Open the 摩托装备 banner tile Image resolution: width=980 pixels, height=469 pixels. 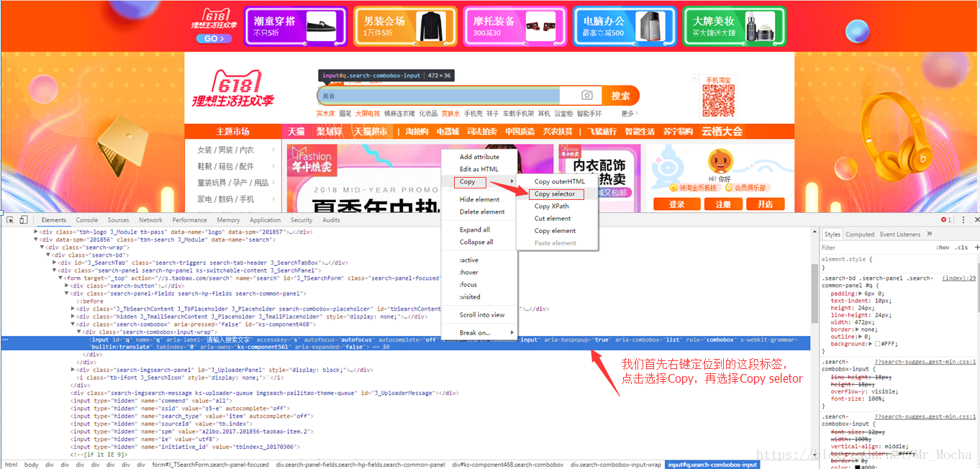514,27
